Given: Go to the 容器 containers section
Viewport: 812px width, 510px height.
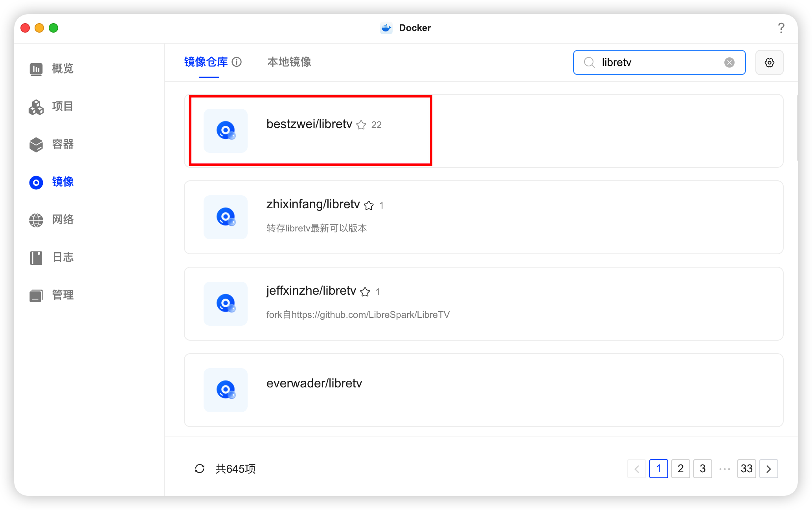Looking at the screenshot, I should (x=51, y=144).
